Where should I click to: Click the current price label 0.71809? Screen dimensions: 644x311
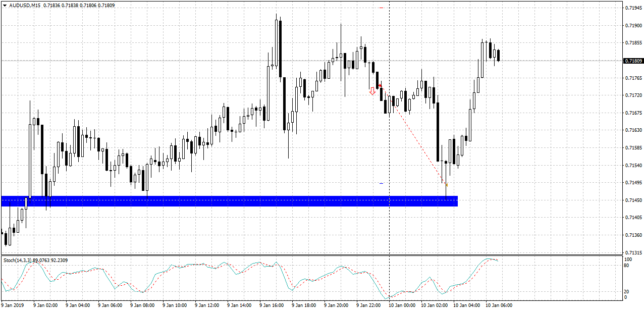click(634, 61)
